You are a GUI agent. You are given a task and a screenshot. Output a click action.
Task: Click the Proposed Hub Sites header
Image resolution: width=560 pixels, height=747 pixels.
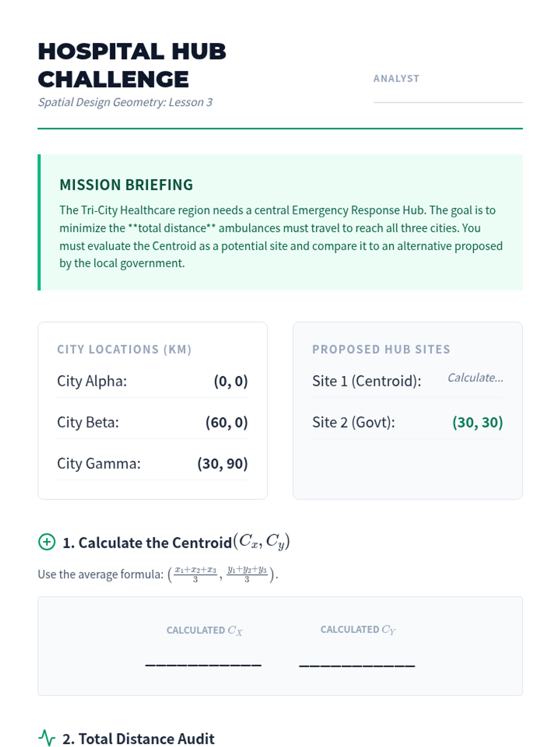[381, 349]
